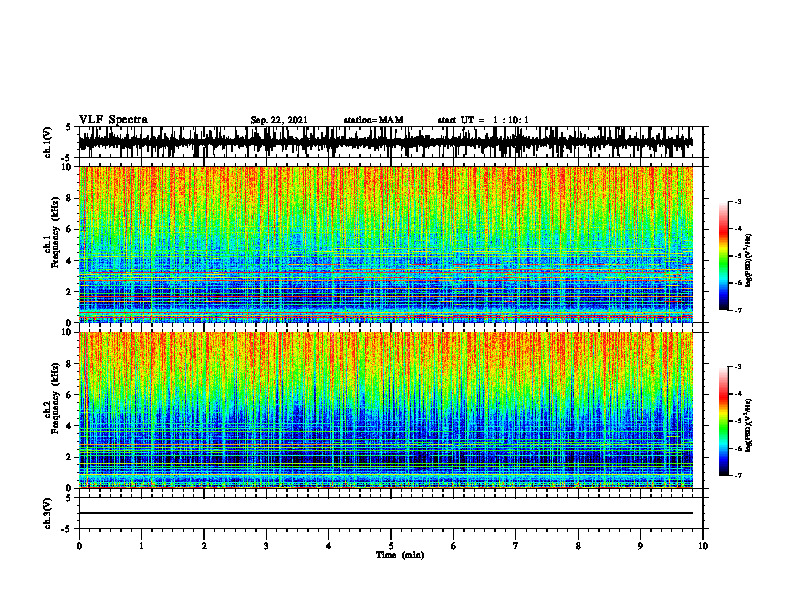Click the flat ch.3 voltage trace line

tap(386, 513)
